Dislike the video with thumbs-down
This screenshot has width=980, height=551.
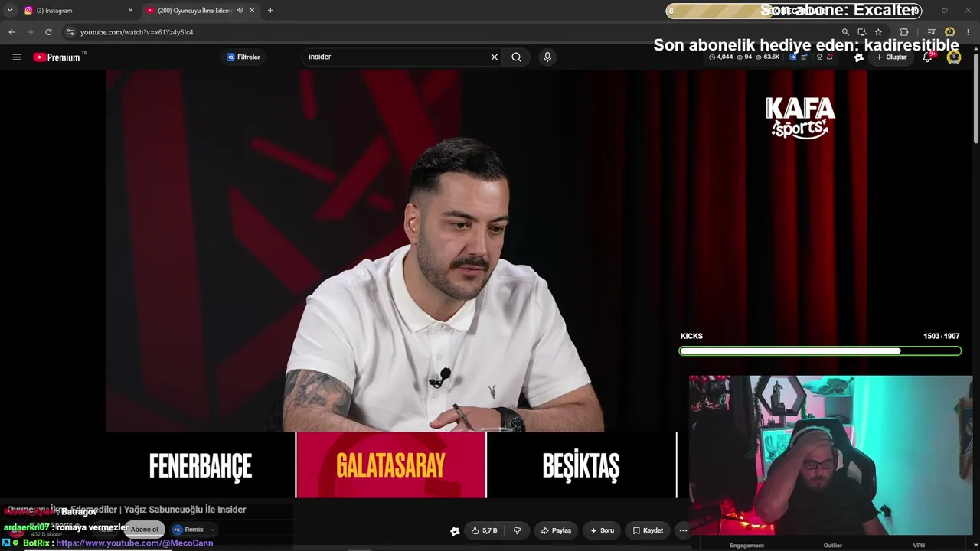pos(517,530)
